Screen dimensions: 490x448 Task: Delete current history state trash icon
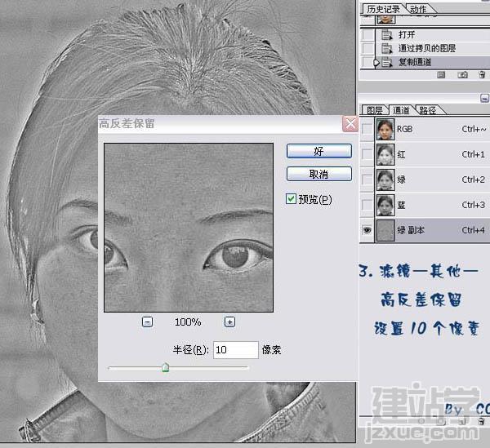pyautogui.click(x=482, y=74)
